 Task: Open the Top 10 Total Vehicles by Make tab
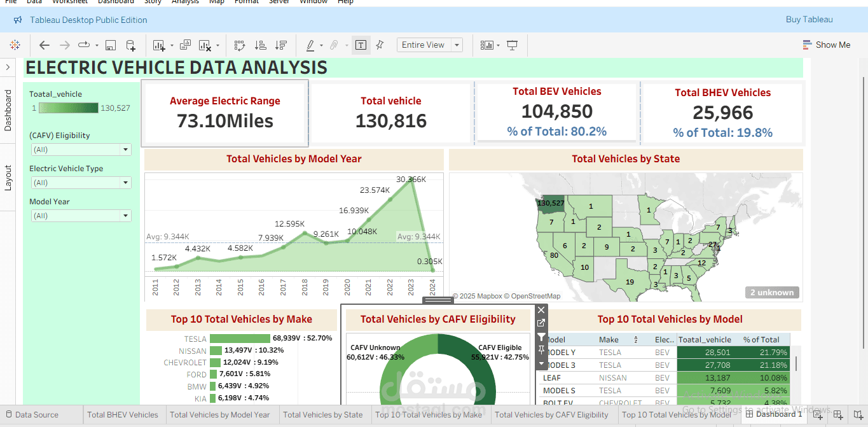(429, 414)
